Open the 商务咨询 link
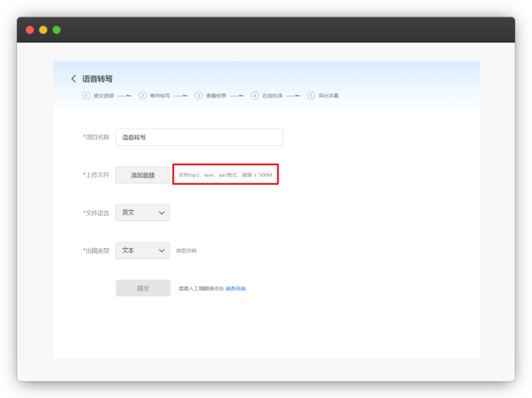Image resolution: width=532 pixels, height=398 pixels. (235, 289)
